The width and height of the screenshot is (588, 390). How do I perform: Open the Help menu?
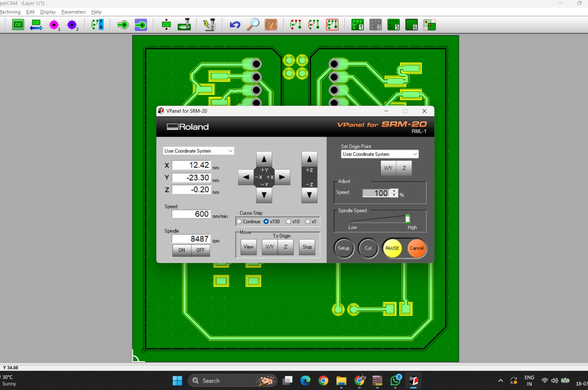point(96,12)
